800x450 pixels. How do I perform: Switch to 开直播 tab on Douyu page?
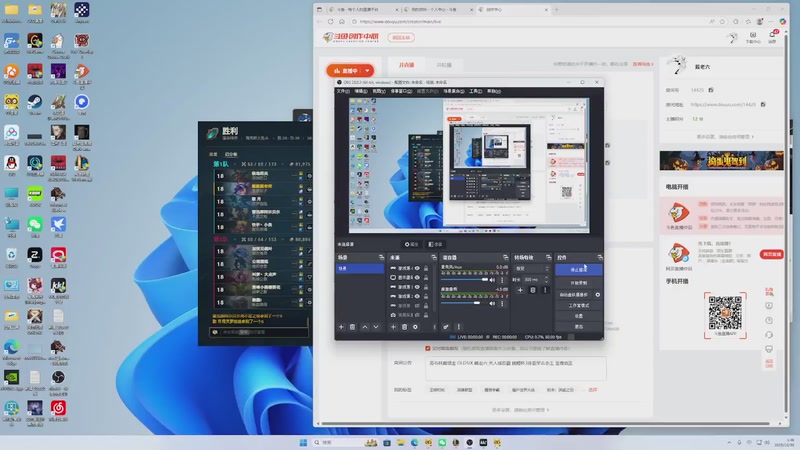pyautogui.click(x=407, y=65)
